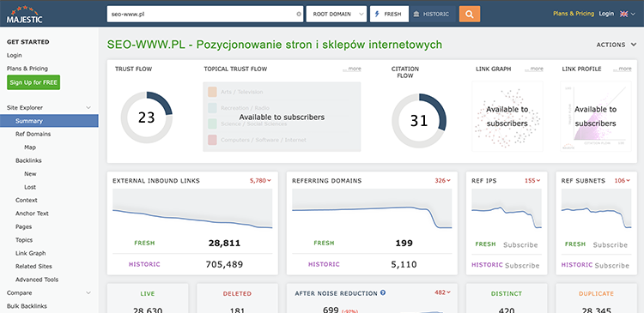Click the Ref Subnets Fresh Subscribe link
Screen dimensions: 644x313
tap(611, 245)
